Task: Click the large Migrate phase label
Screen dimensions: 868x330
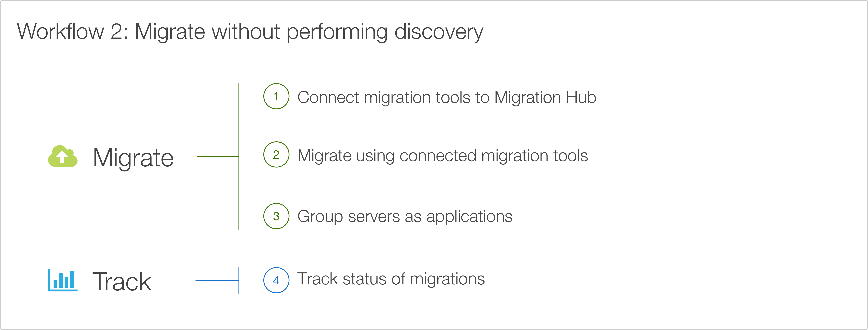Action: [x=133, y=158]
